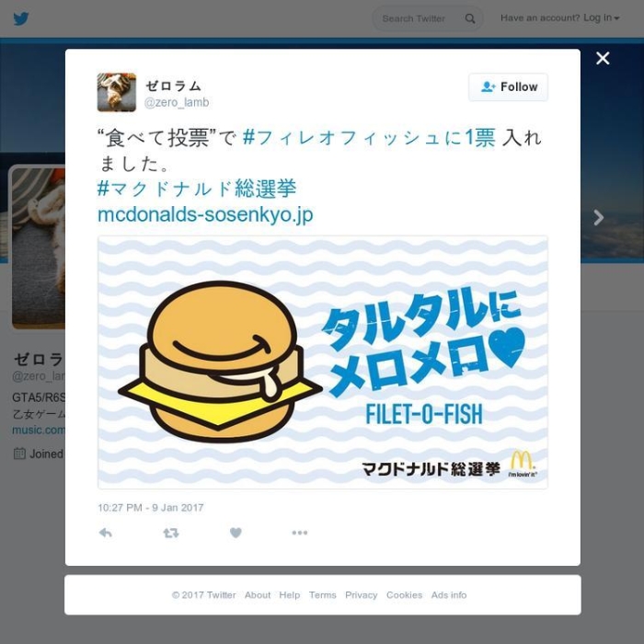Open the mcdonalds-sosenkyo.jp link

tap(205, 214)
